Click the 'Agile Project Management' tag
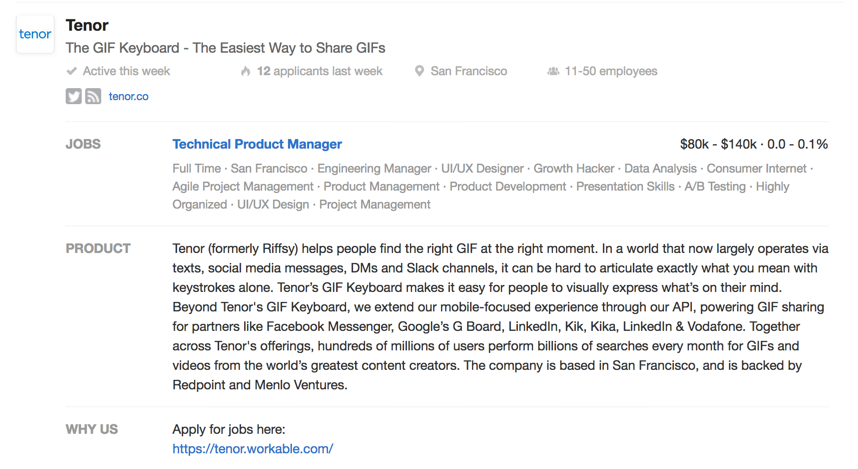Viewport: 858px width, 469px height. (243, 187)
